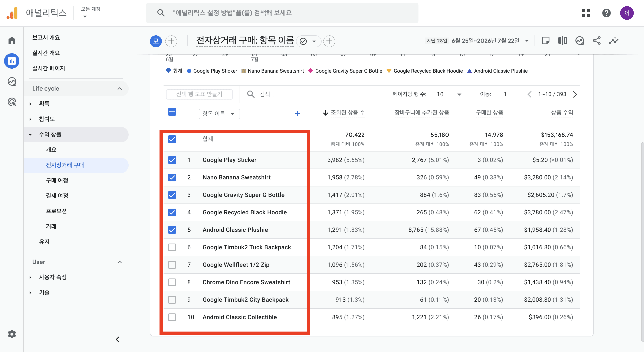Open rows per page dropdown showing 10
The image size is (644, 352).
[x=449, y=94]
